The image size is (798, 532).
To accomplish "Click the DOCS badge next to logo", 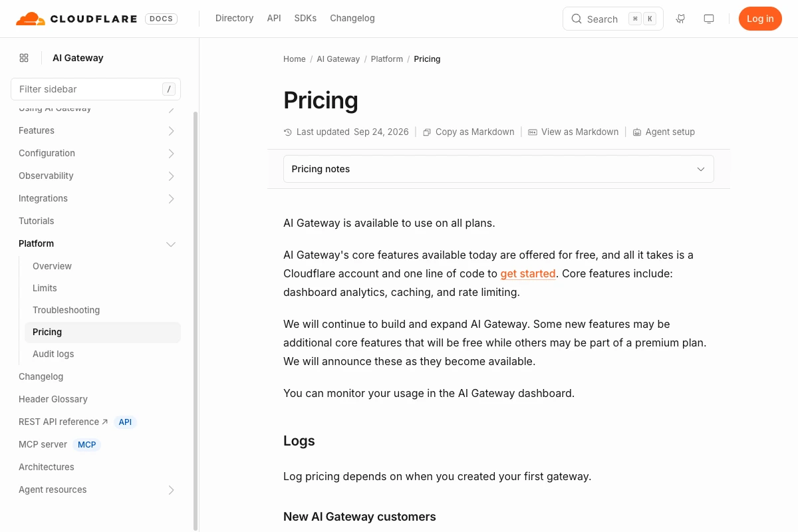I will click(x=162, y=19).
